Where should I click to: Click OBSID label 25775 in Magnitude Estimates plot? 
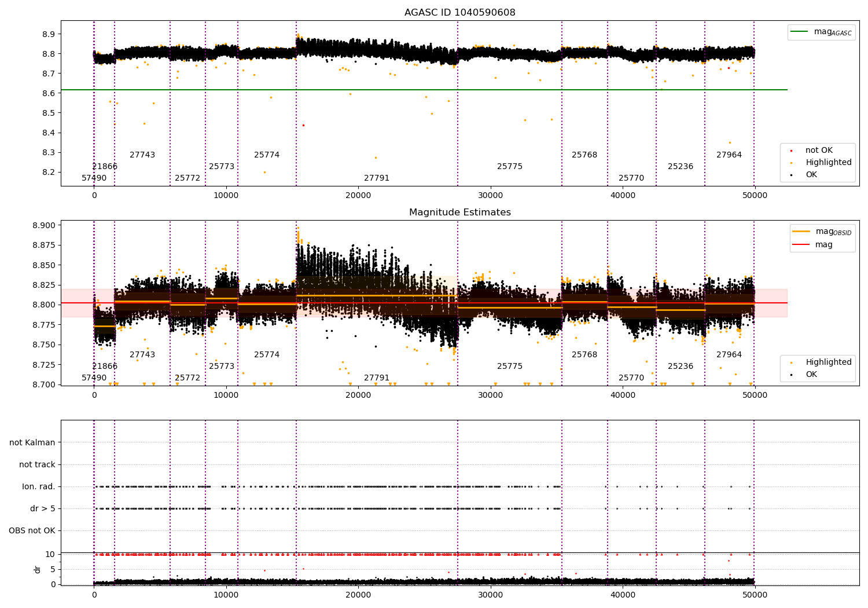pyautogui.click(x=510, y=367)
